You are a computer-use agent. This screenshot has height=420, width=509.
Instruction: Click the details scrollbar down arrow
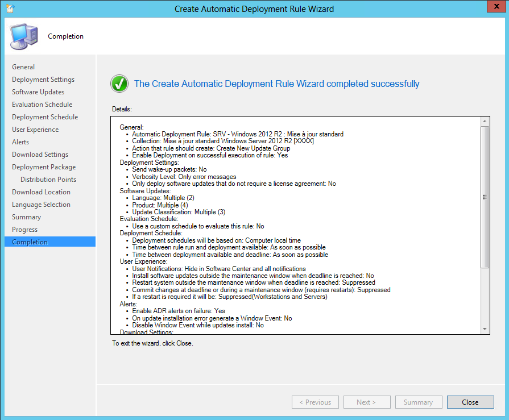click(485, 329)
